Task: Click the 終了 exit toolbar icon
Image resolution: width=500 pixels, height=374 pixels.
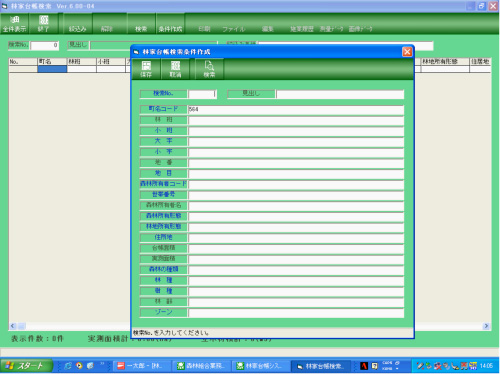Action: pyautogui.click(x=43, y=24)
